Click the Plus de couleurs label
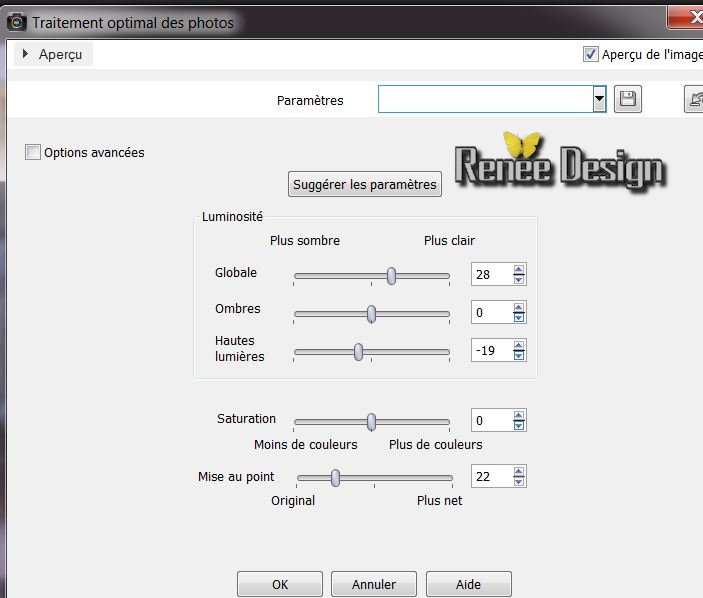The image size is (703, 598). tap(436, 445)
